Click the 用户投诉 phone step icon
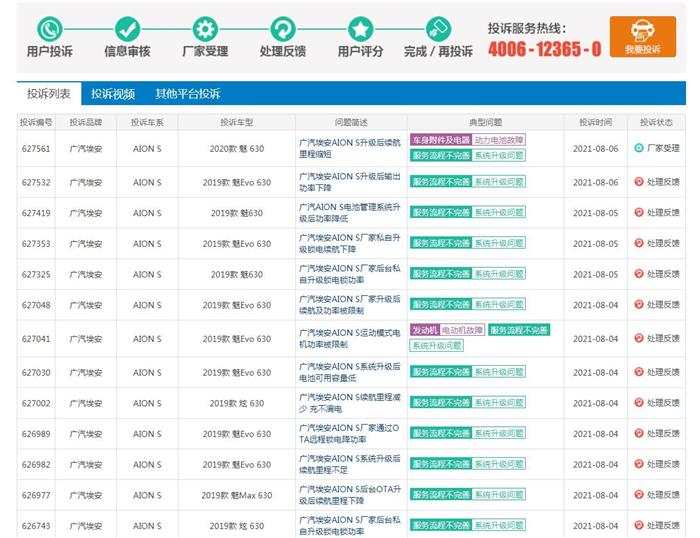Viewport: 700px width, 538px height. coord(50,29)
